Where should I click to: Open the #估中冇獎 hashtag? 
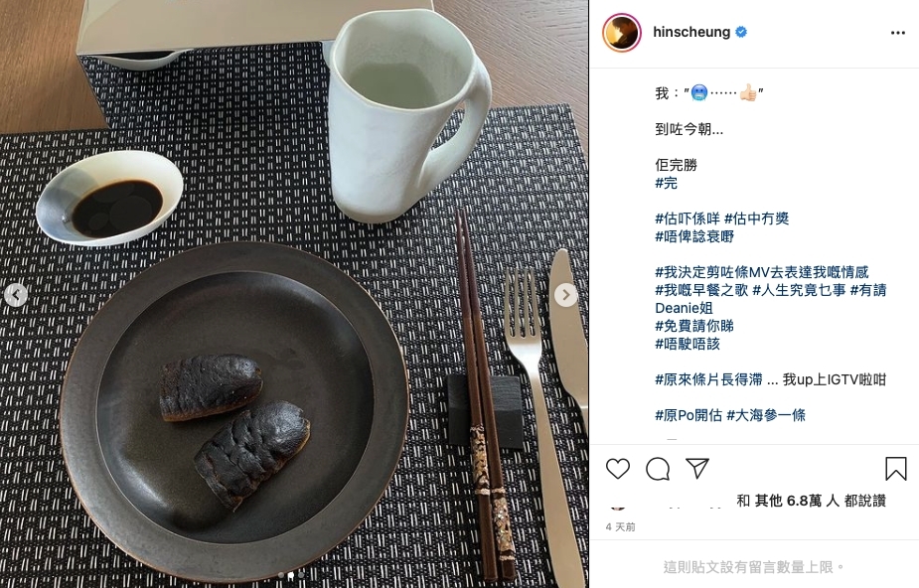[757, 220]
